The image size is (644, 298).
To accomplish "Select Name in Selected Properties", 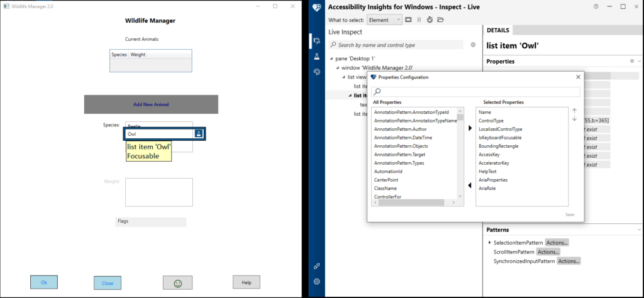I will click(485, 112).
